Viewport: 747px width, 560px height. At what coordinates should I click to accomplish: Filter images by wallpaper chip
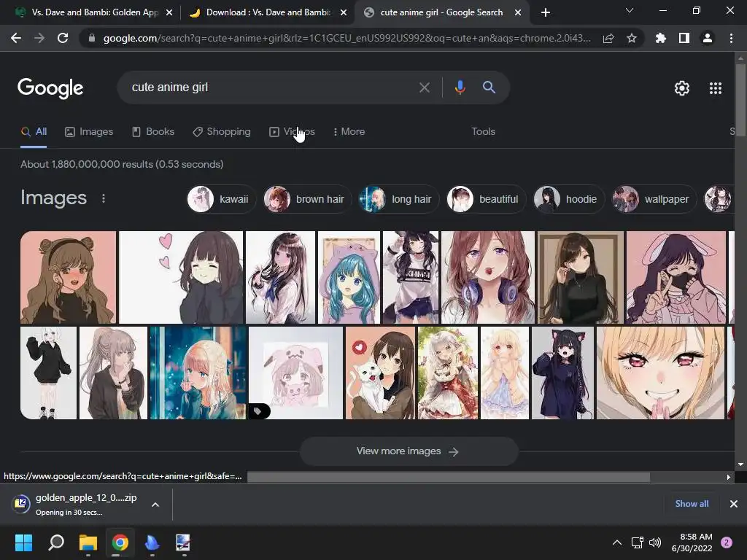coord(654,199)
